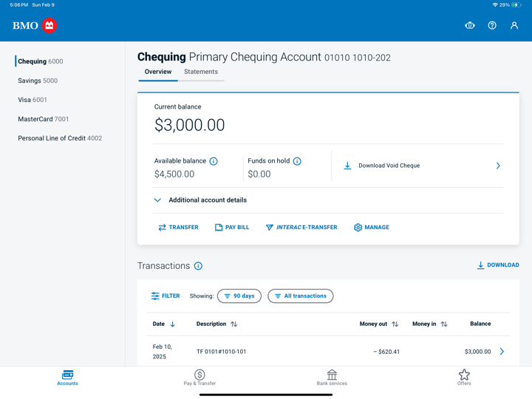Tap the BMO logo
Image resolution: width=532 pixels, height=399 pixels.
[35, 26]
